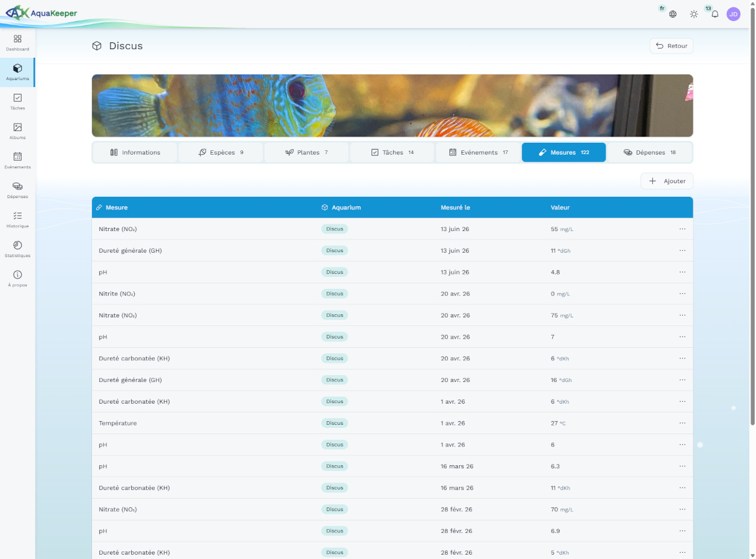
Task: Open the JD user avatar menu
Action: tap(734, 14)
